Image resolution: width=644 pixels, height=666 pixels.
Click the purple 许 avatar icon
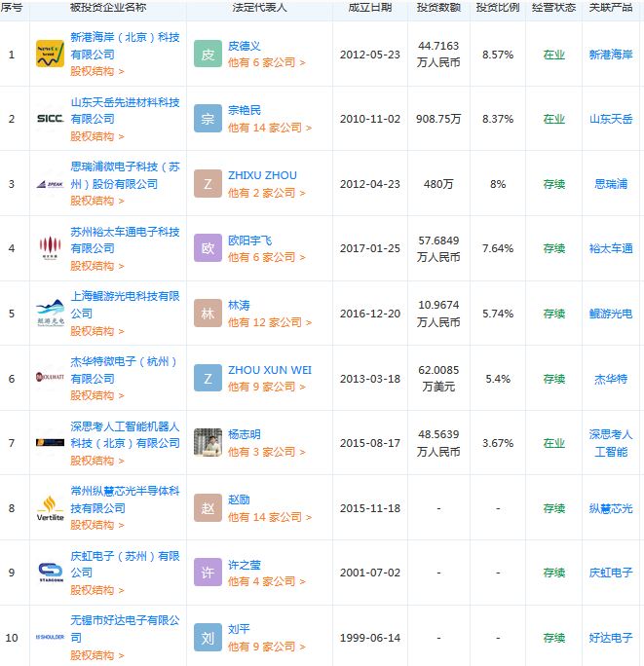tap(208, 573)
